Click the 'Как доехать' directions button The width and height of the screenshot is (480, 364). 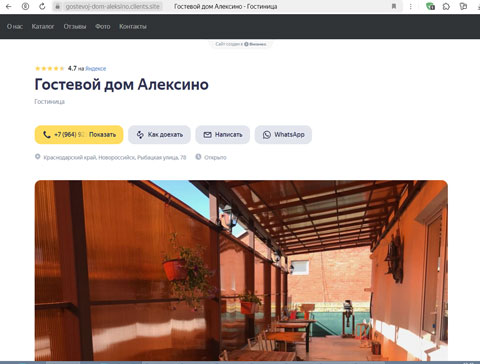(159, 135)
